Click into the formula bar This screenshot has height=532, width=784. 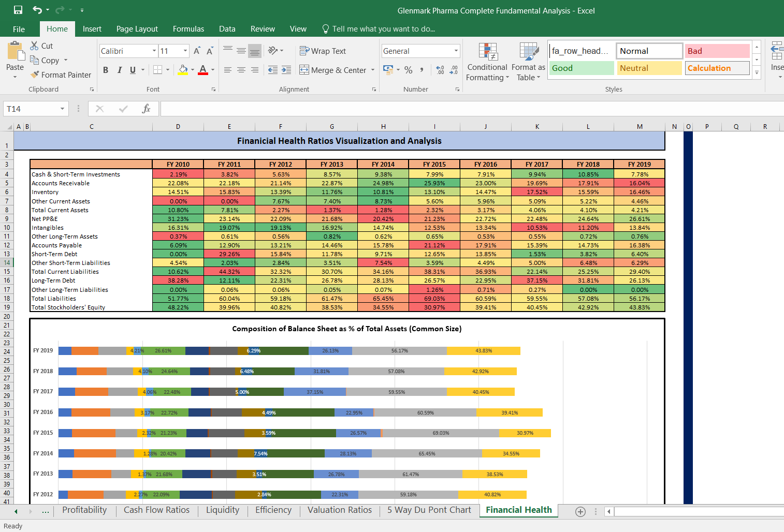click(x=471, y=109)
